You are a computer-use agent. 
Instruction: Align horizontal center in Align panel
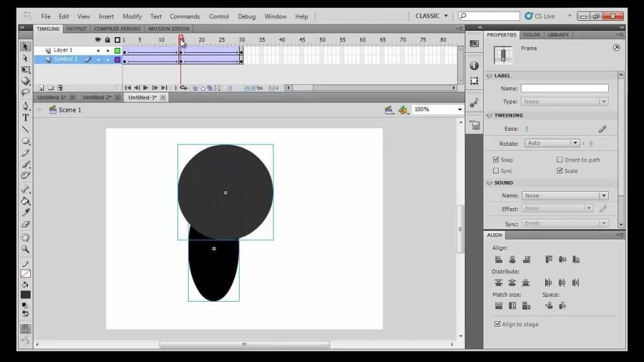pos(512,260)
